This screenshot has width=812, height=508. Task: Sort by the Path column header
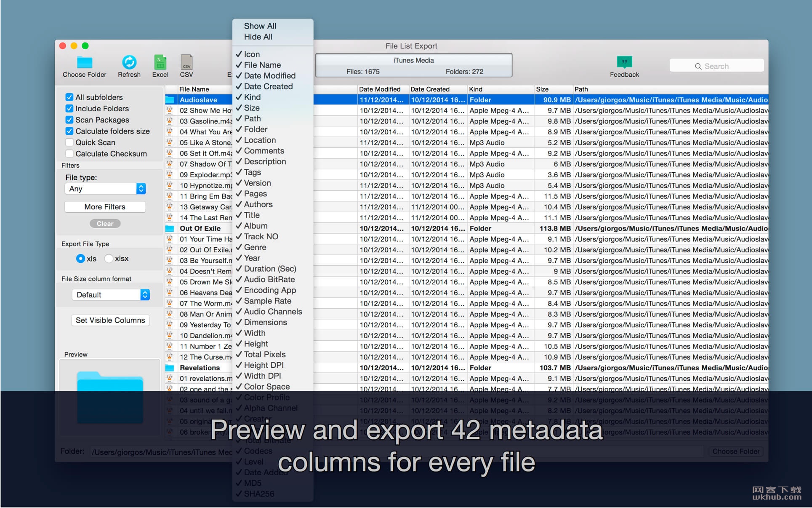click(x=670, y=89)
